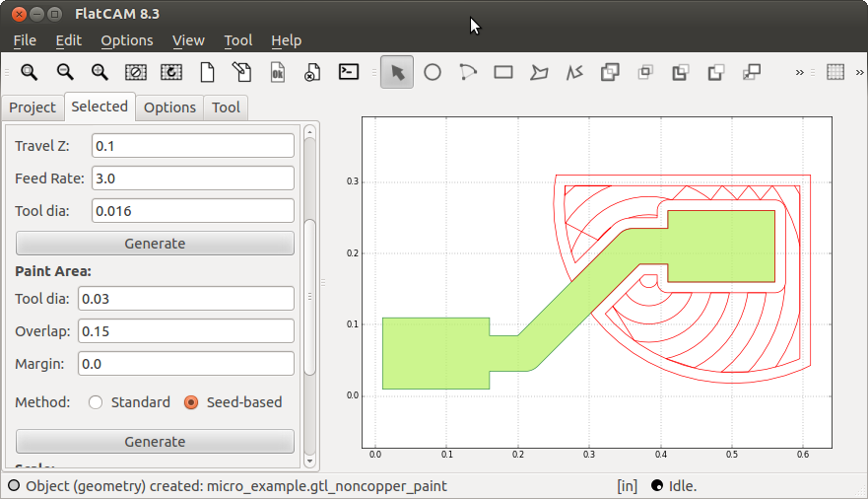
Task: Select the Add Arc drawing tool
Action: point(468,72)
